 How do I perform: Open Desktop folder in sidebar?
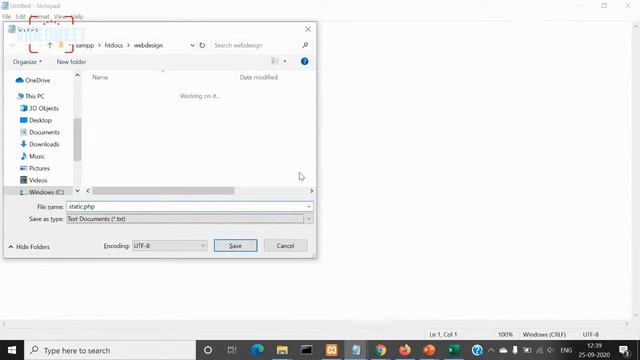click(x=36, y=120)
